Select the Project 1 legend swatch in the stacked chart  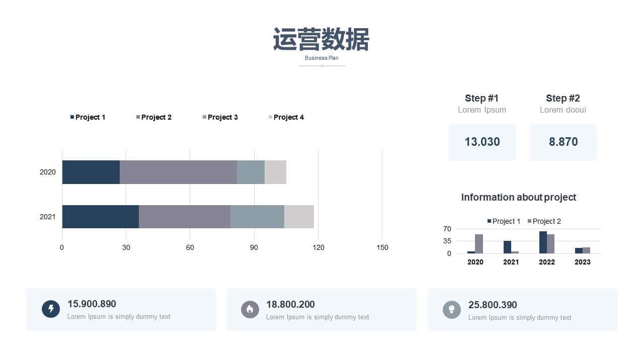72,117
